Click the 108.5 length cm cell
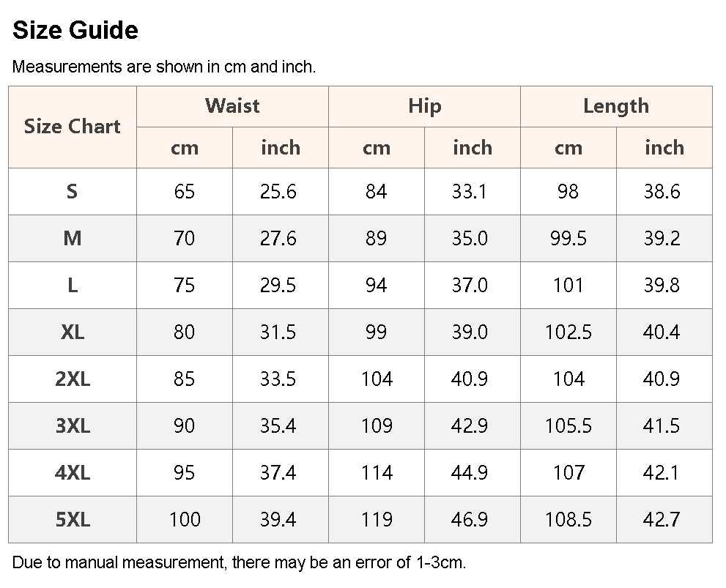This screenshot has height=588, width=726. click(x=568, y=519)
